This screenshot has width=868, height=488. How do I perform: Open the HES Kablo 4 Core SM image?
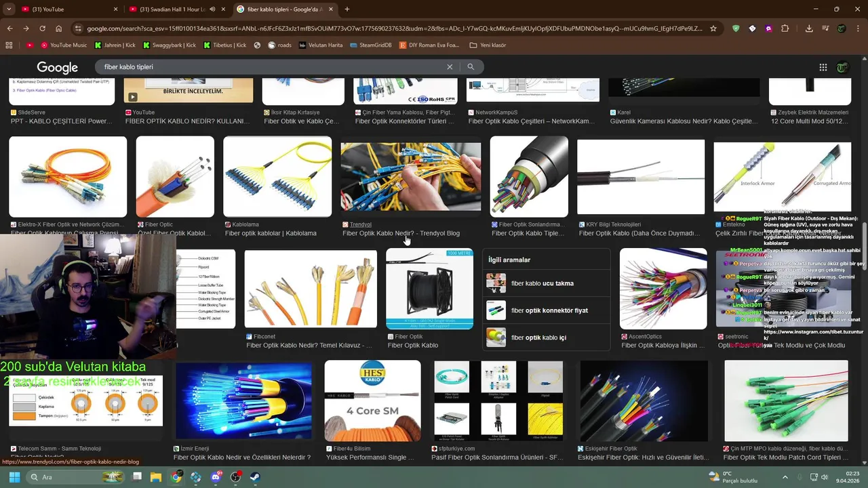click(x=372, y=401)
